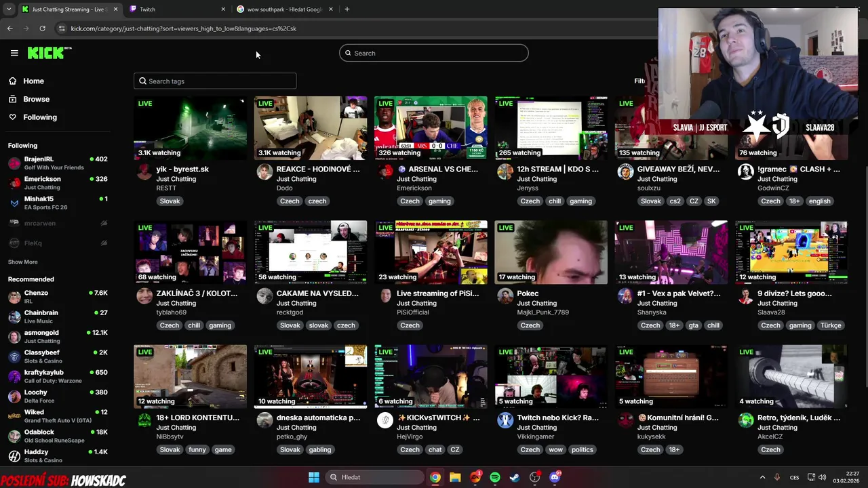Image resolution: width=868 pixels, height=488 pixels.
Task: Open the Pokec stream thumbnail
Action: coord(551,252)
